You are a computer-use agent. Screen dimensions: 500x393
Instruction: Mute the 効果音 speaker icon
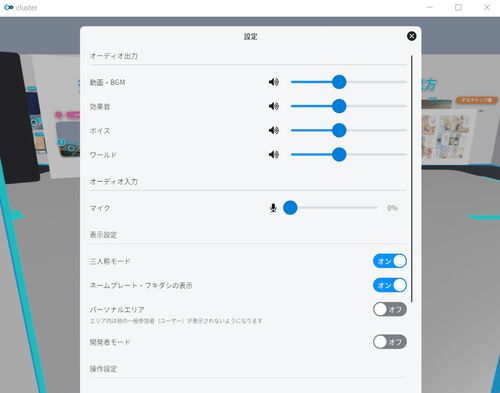click(x=274, y=106)
